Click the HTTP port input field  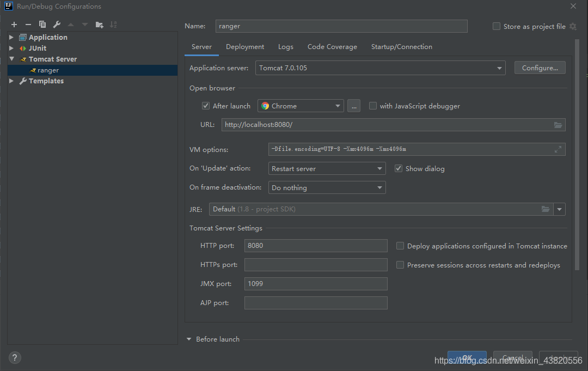point(316,246)
